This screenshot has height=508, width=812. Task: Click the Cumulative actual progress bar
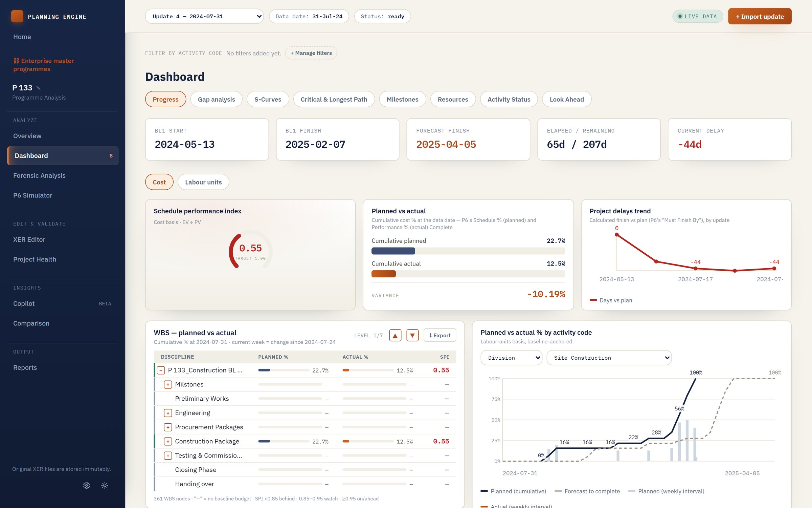click(x=468, y=274)
